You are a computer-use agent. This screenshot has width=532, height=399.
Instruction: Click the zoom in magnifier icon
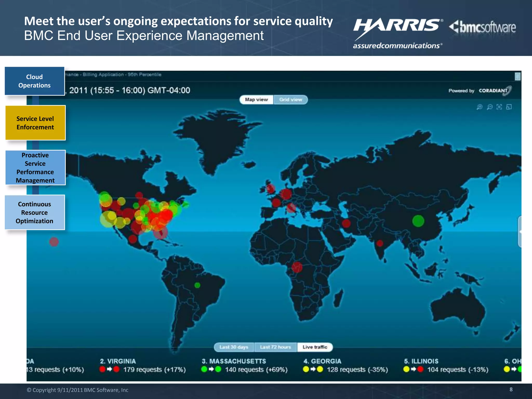pos(480,107)
